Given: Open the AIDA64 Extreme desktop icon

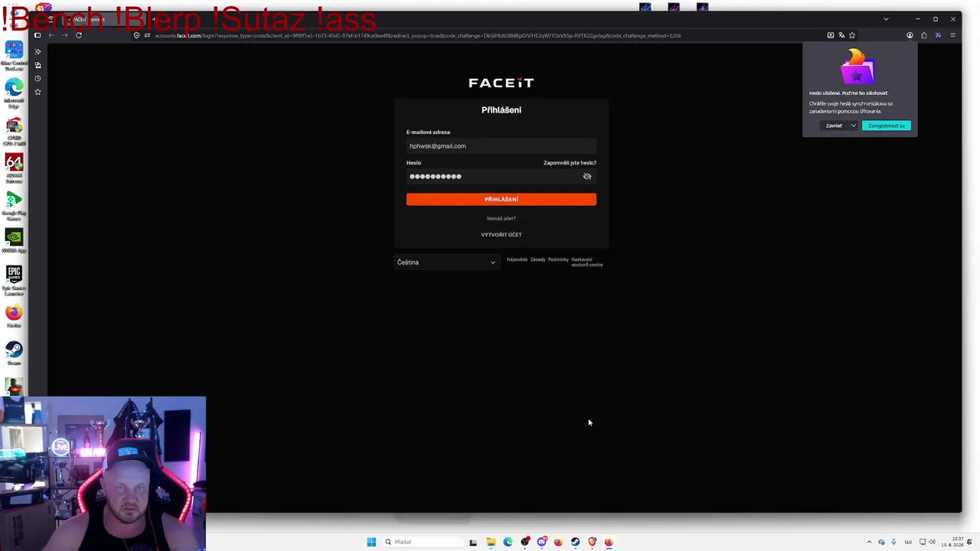Looking at the screenshot, I should (14, 168).
